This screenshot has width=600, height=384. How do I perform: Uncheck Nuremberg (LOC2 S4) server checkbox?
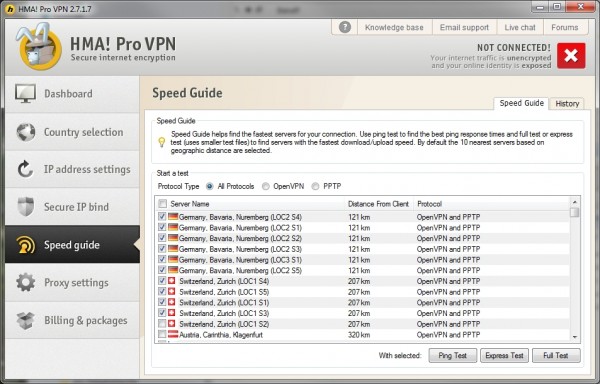(x=162, y=217)
